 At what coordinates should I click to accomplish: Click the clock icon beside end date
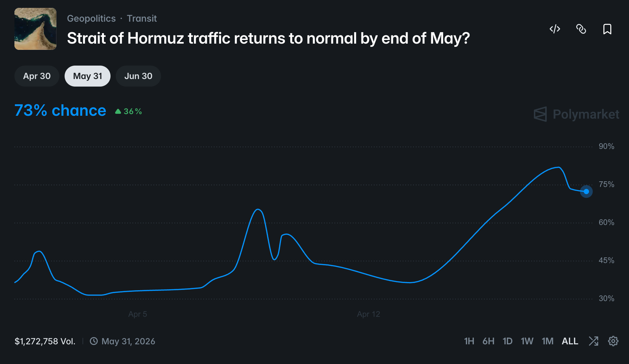[x=94, y=341]
